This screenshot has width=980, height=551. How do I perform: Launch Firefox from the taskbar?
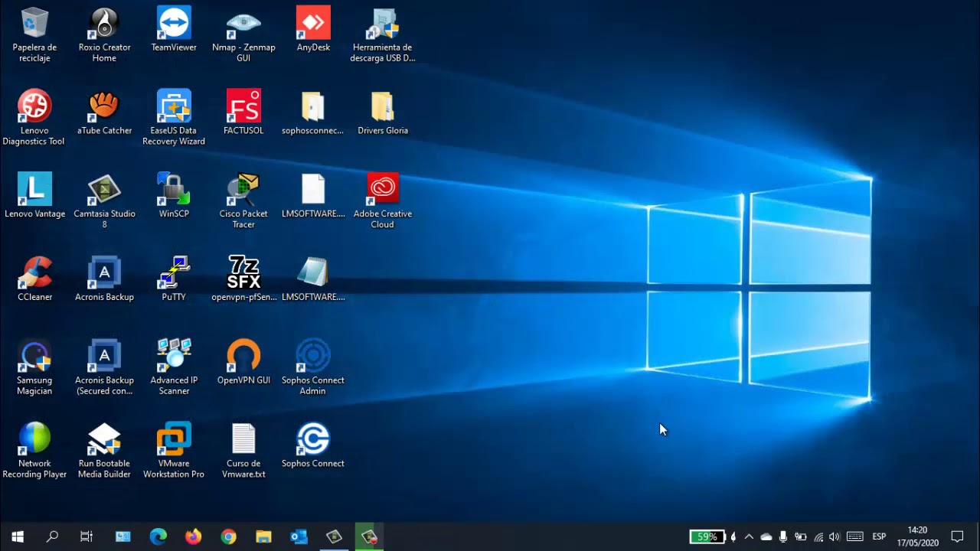193,536
